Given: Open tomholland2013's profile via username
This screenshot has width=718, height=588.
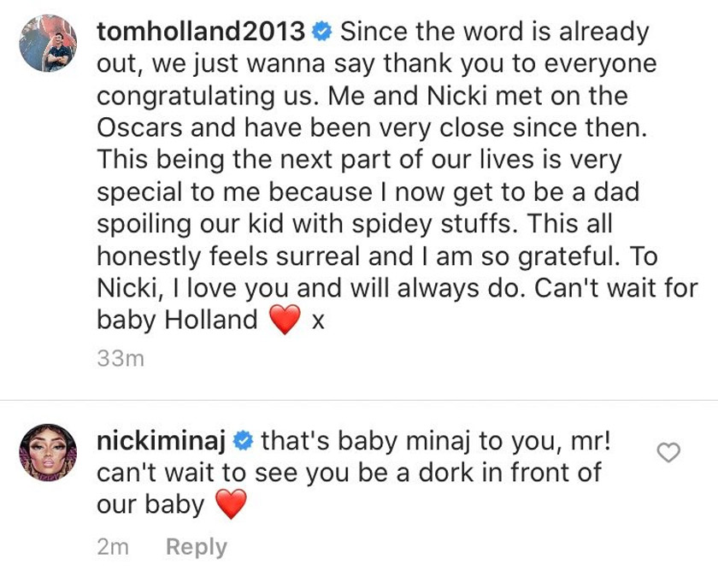Looking at the screenshot, I should (x=201, y=29).
